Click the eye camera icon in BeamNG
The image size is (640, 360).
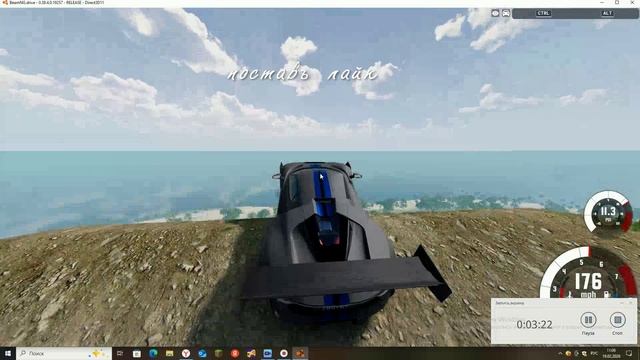495,13
